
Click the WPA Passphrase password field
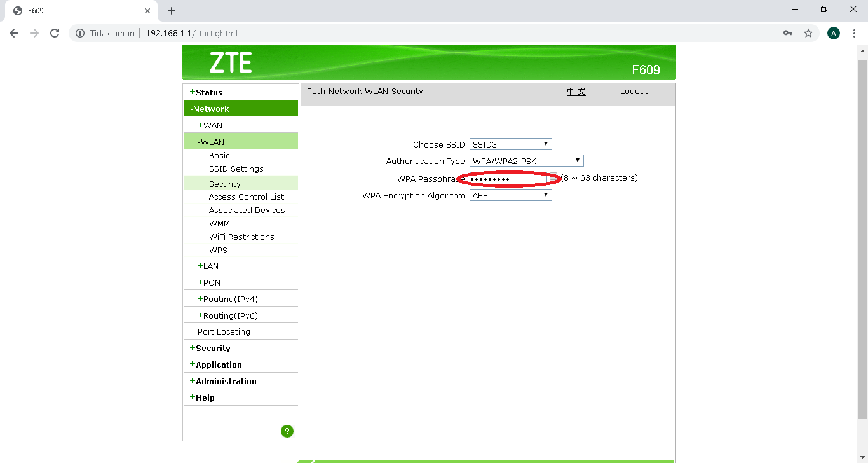[x=508, y=179]
